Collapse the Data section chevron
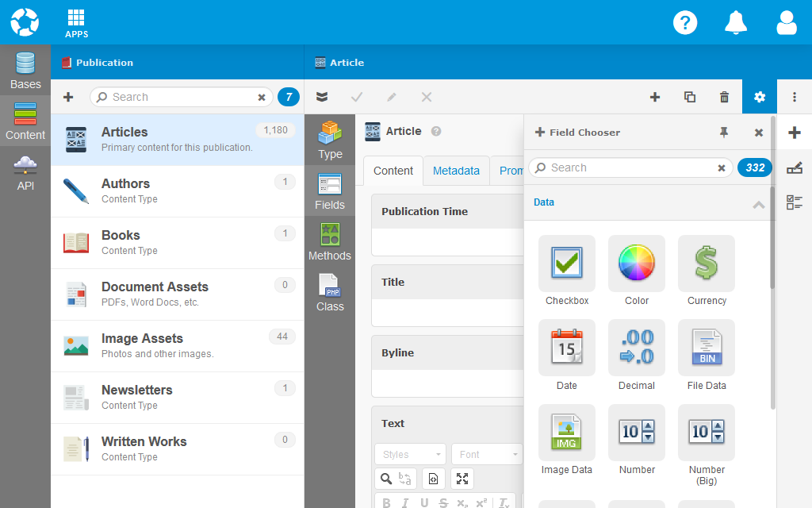 (x=759, y=204)
